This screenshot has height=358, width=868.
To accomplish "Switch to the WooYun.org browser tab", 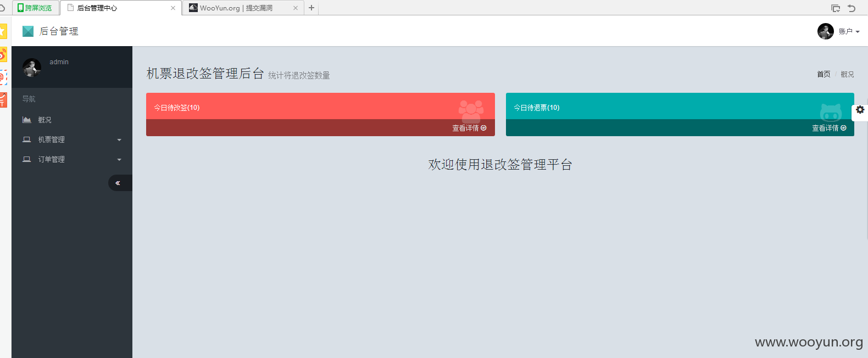I will [243, 8].
